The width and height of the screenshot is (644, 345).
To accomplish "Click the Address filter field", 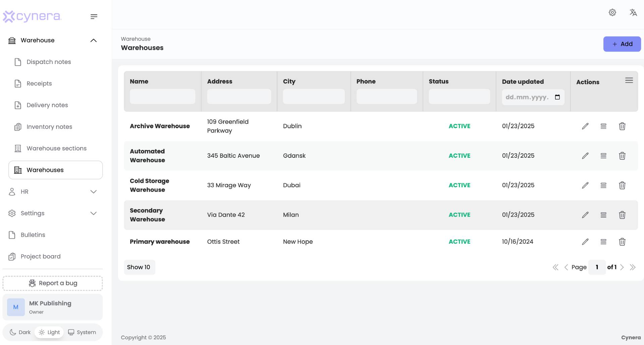I will click(x=239, y=96).
